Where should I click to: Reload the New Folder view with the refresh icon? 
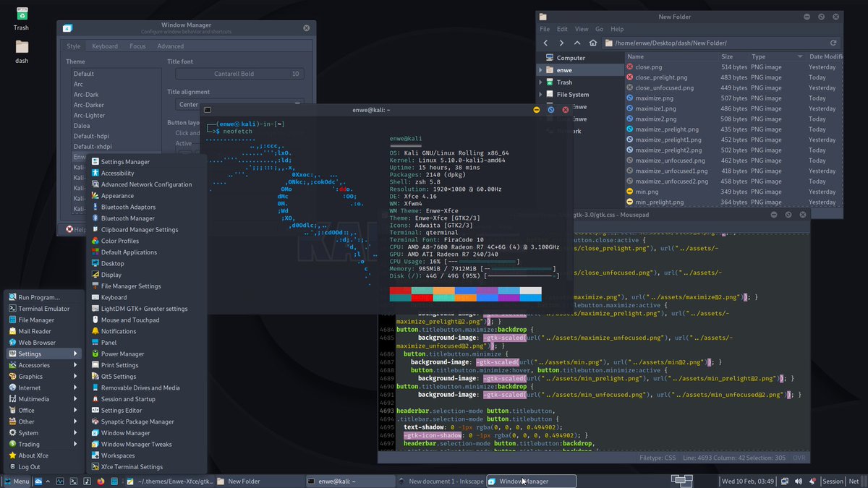point(833,43)
